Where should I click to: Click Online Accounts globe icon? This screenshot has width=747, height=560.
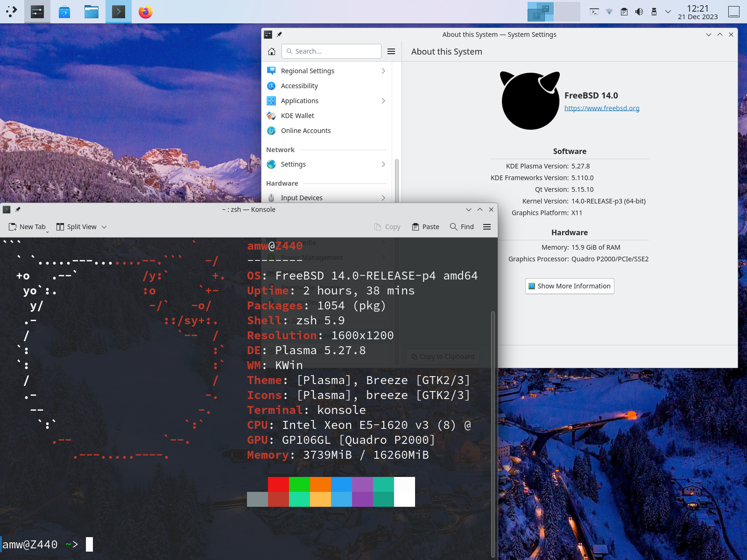271,131
